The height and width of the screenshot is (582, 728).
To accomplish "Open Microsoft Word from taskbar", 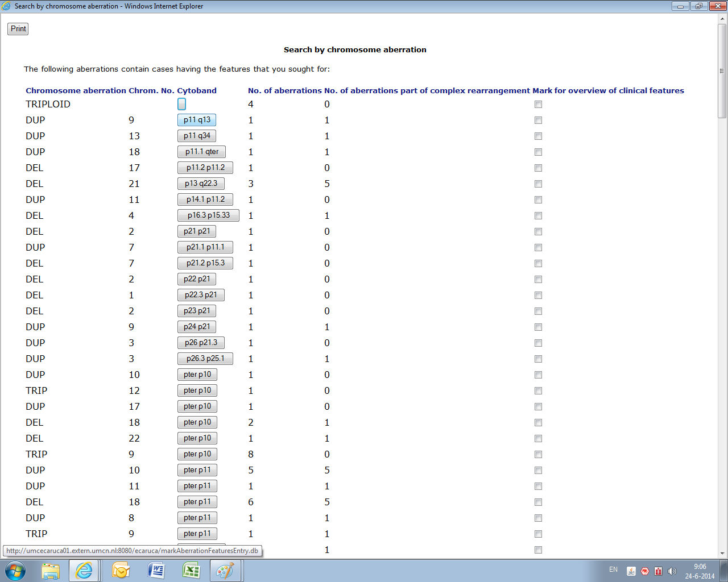I will tap(156, 571).
